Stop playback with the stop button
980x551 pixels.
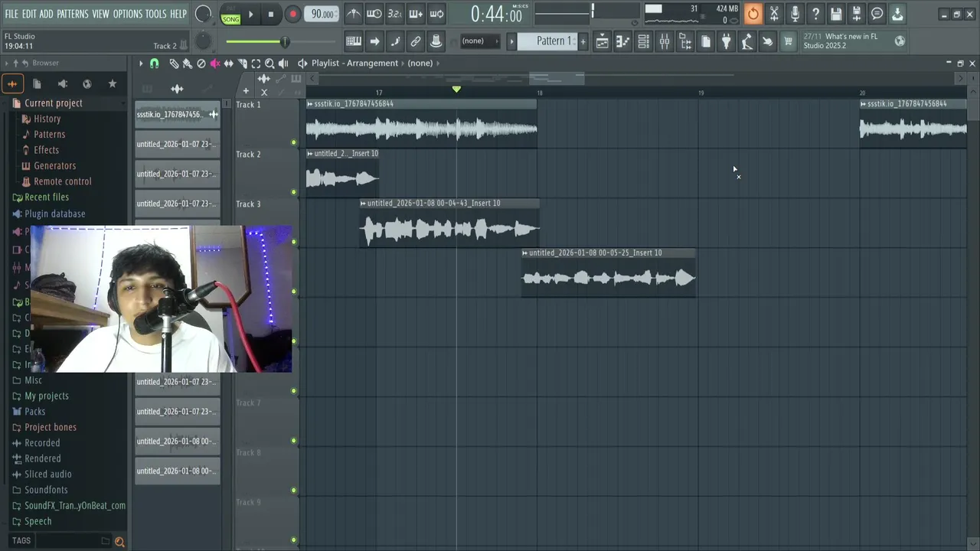pyautogui.click(x=271, y=15)
